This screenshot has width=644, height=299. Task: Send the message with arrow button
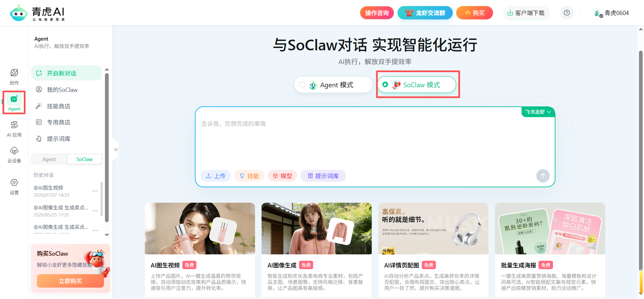(x=543, y=176)
